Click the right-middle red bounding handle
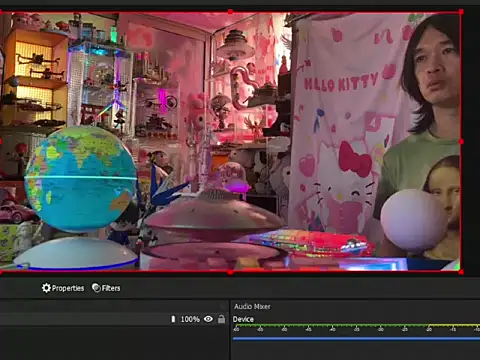Viewport: 480px width, 360px height. coord(461,142)
